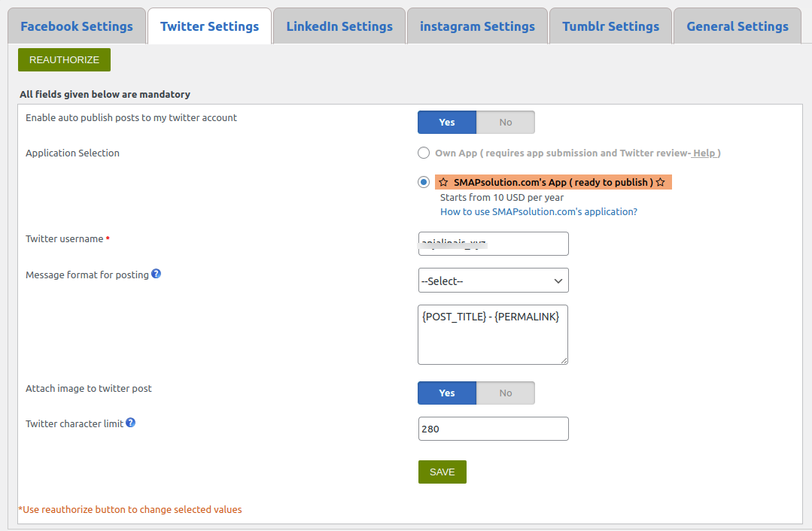Screen dimensions: 812x531
Task: Open the LinkedIn Settings tab
Action: [x=339, y=26]
